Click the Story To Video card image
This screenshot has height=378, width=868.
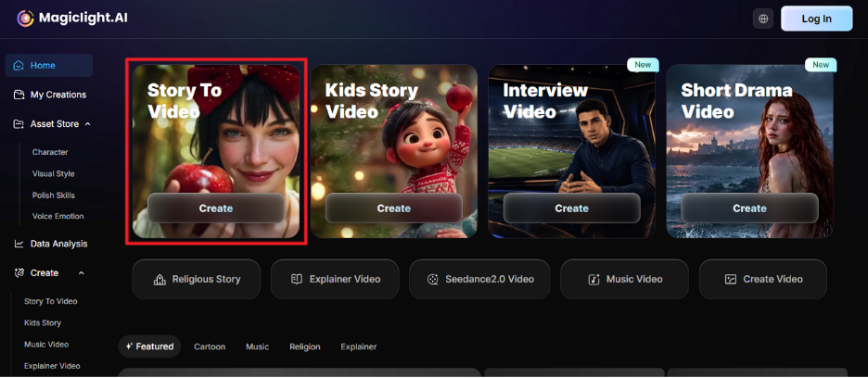(x=216, y=151)
